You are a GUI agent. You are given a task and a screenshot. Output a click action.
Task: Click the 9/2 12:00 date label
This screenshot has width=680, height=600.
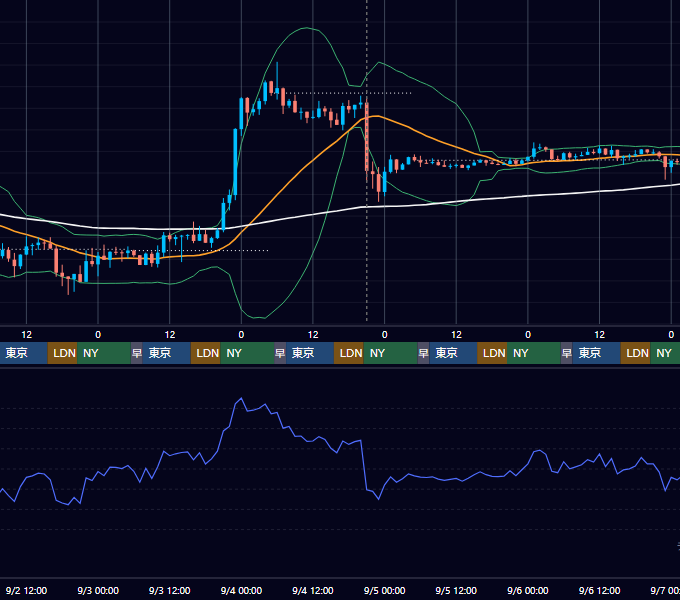[x=26, y=590]
